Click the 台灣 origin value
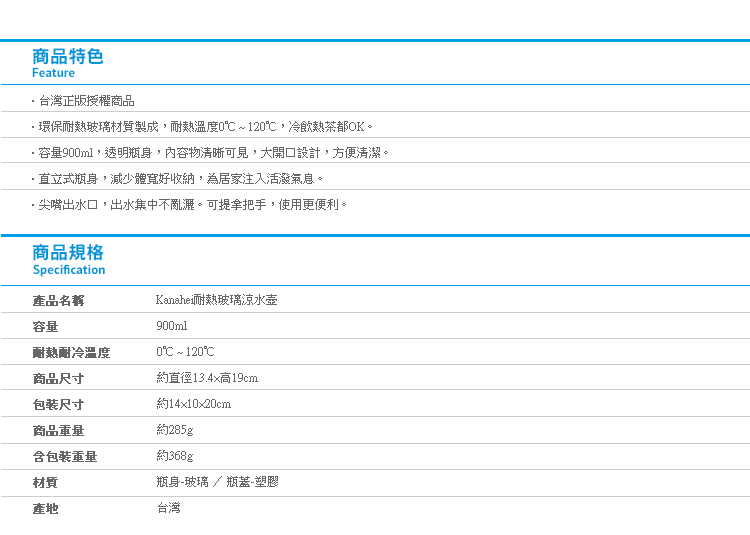 pos(168,508)
